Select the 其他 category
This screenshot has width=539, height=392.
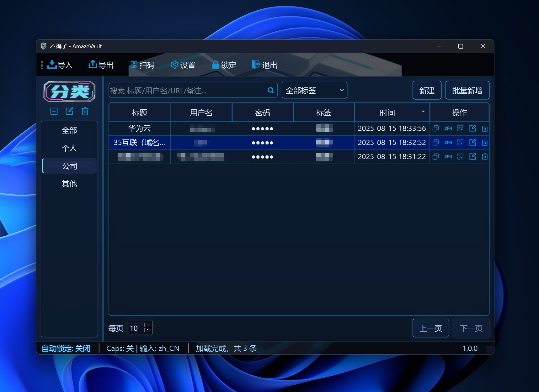coord(69,184)
